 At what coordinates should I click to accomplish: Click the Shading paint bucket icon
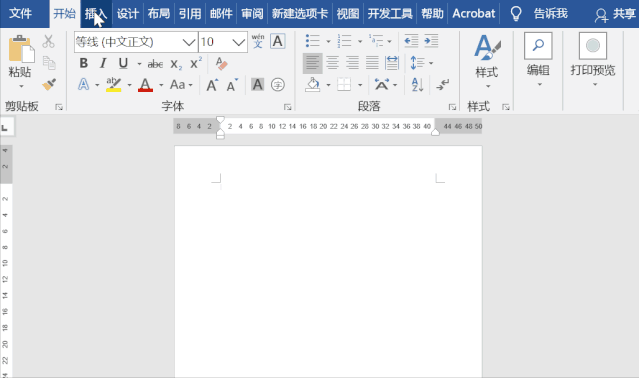(313, 85)
